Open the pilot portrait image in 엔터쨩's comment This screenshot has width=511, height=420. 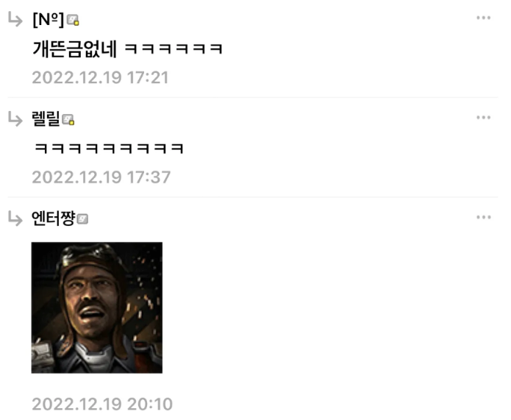tap(97, 307)
